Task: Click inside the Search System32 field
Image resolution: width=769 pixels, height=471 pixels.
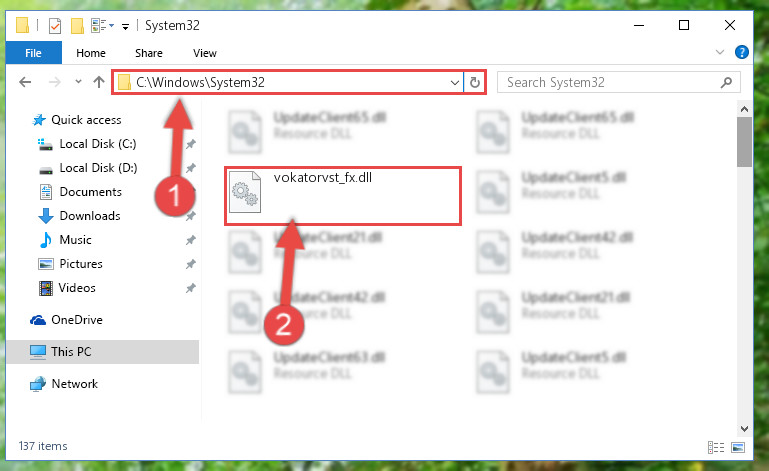Action: 610,82
